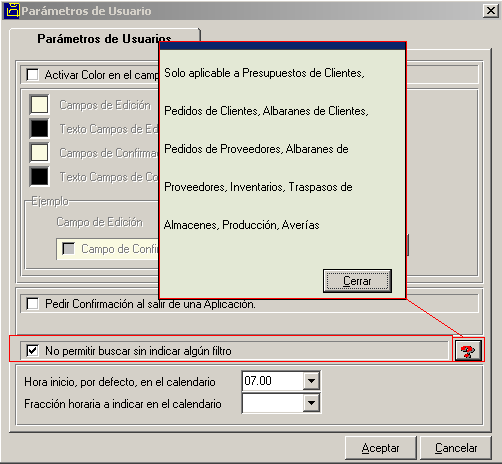Click the Cerrar button in help popup
Viewport: 502px width, 464px height.
pyautogui.click(x=357, y=281)
